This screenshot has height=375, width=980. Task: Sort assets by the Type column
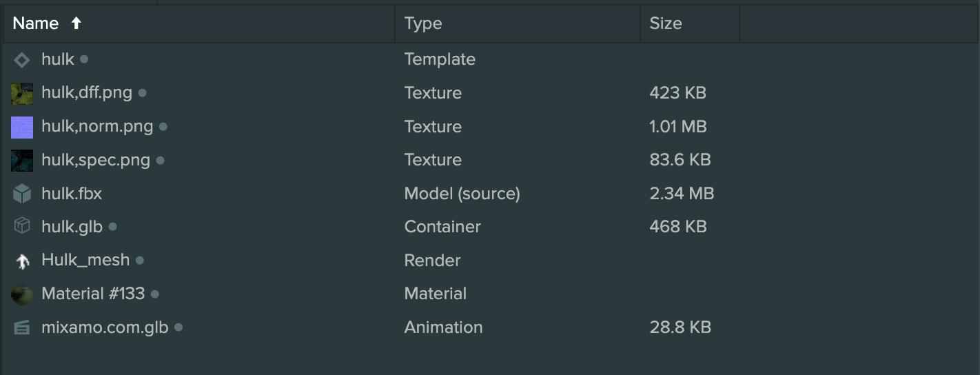click(x=423, y=23)
